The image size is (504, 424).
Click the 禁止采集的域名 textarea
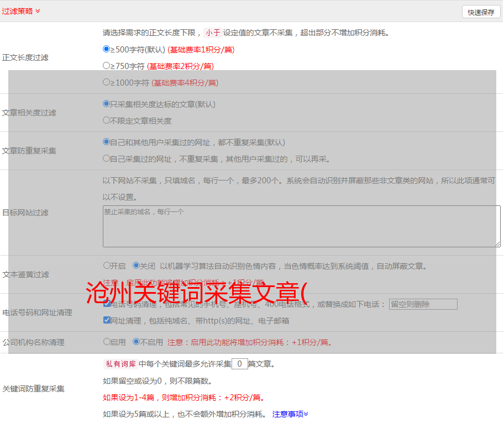tap(301, 226)
